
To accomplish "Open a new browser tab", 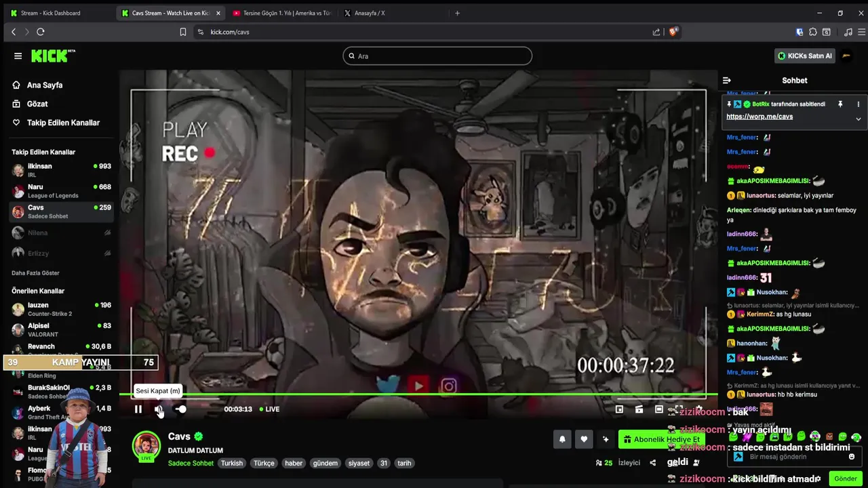I will (x=457, y=13).
